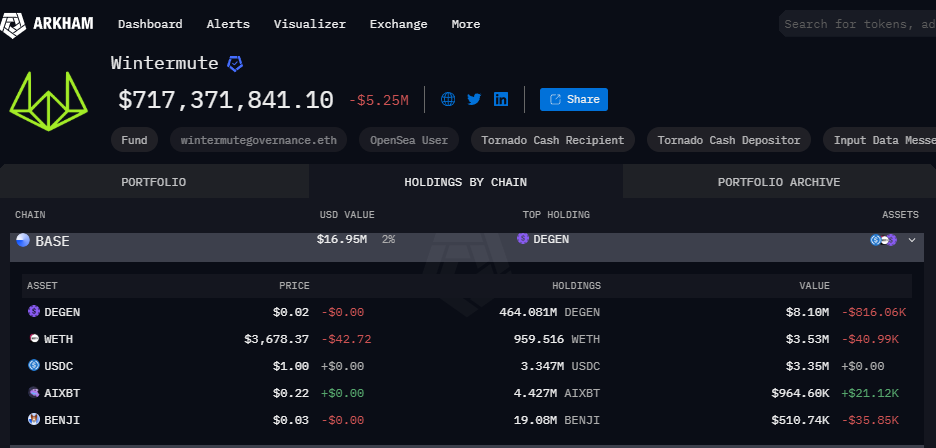The image size is (936, 448).
Task: Click the TOP HOLDING column header
Action: (x=556, y=214)
